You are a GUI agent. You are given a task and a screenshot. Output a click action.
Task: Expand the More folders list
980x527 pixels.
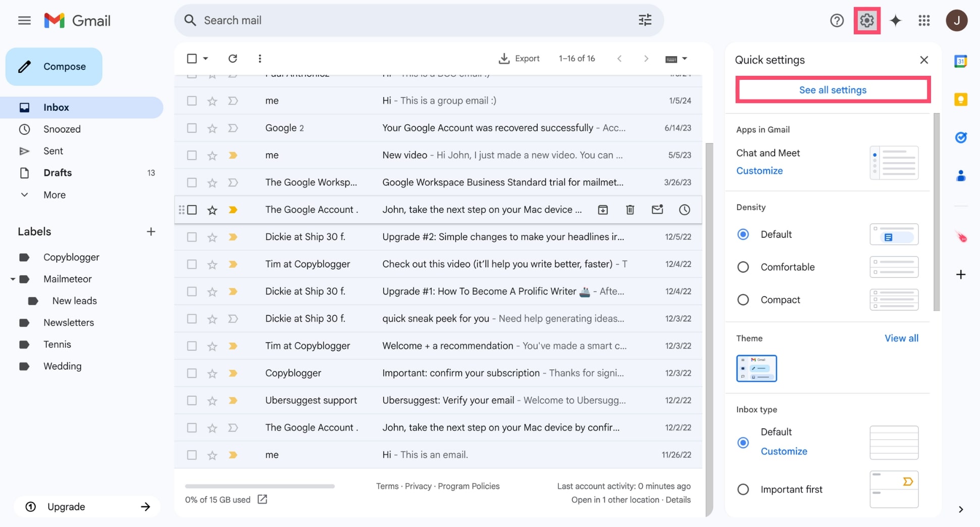tap(55, 195)
